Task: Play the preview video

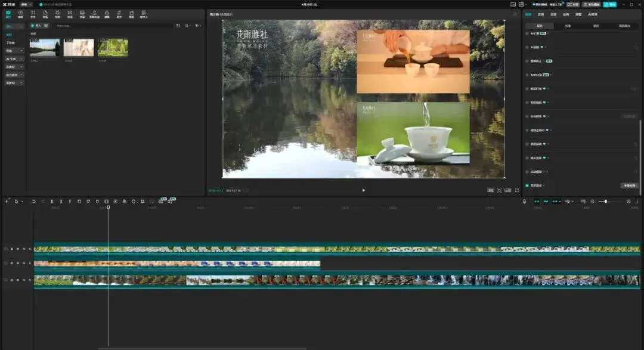Action: [x=364, y=190]
